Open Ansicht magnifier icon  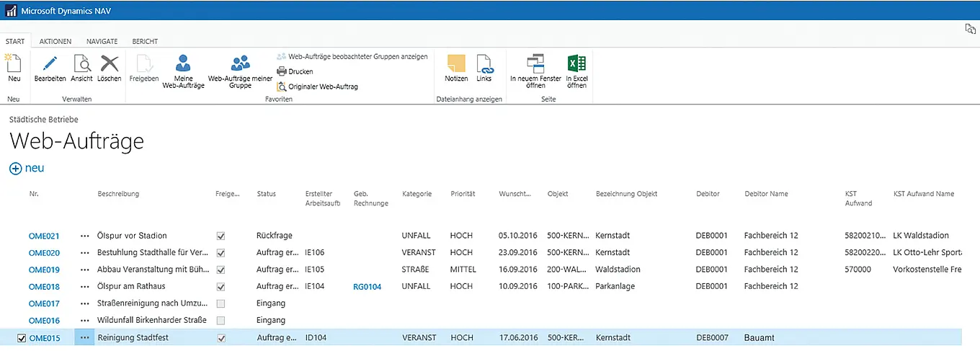81,63
